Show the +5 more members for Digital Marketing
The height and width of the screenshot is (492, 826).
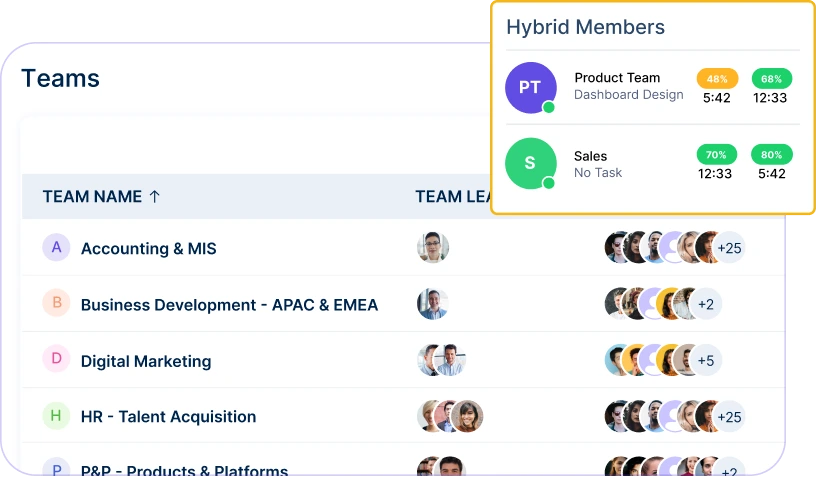pyautogui.click(x=705, y=360)
